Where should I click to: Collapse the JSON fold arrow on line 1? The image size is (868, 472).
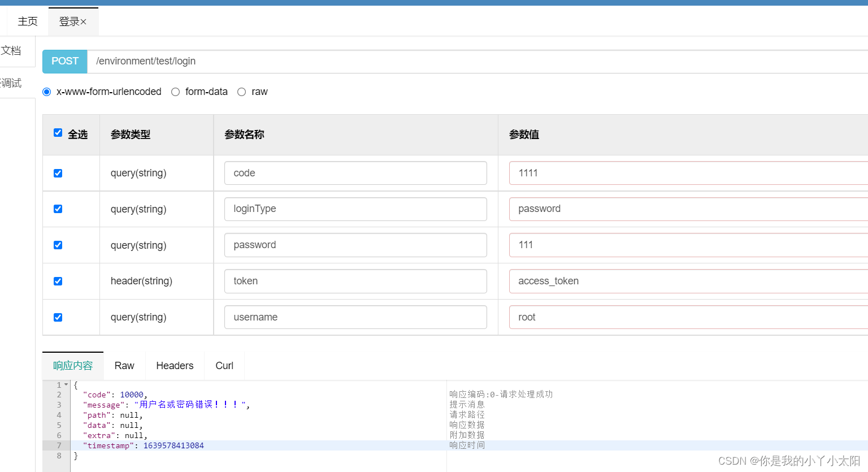[66, 385]
